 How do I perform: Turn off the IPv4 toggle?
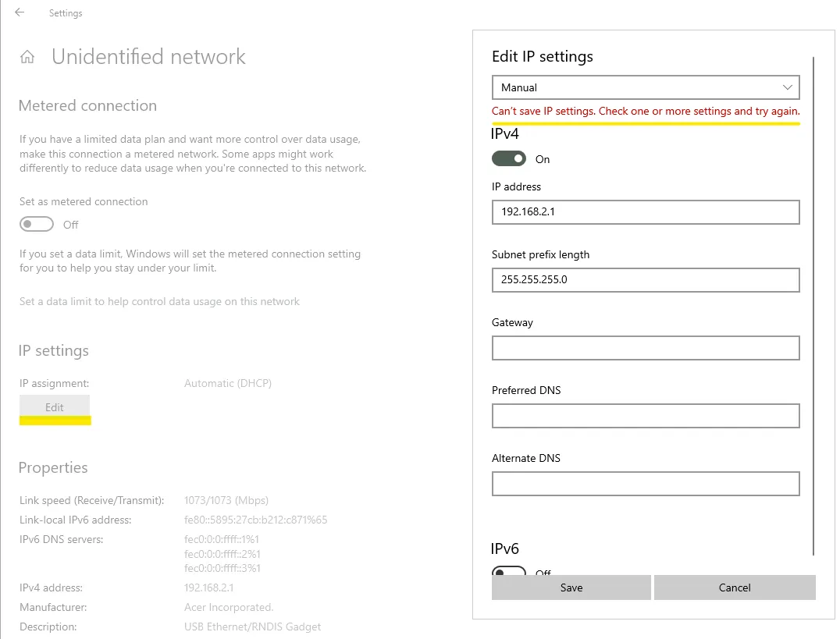tap(509, 159)
